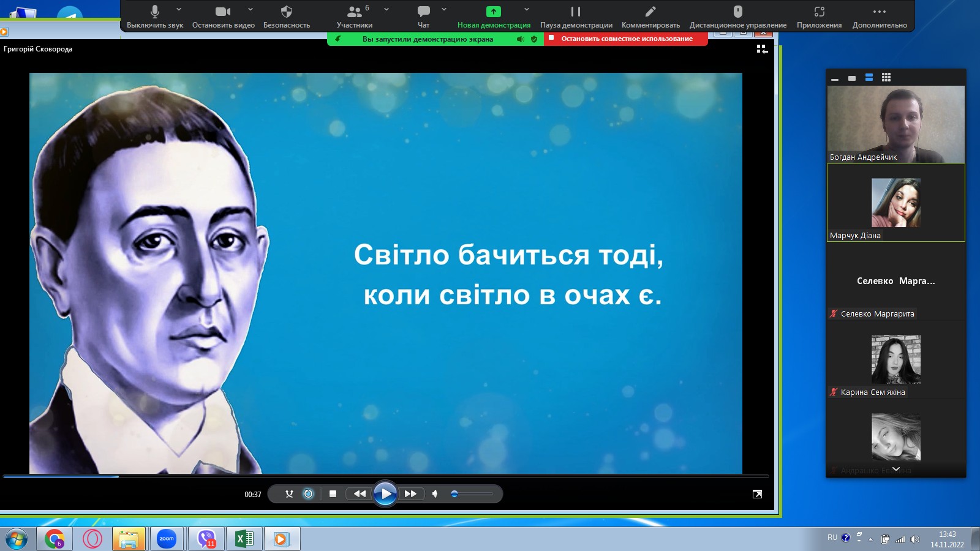
Task: Show hidden tray icons arrow
Action: [x=870, y=539]
